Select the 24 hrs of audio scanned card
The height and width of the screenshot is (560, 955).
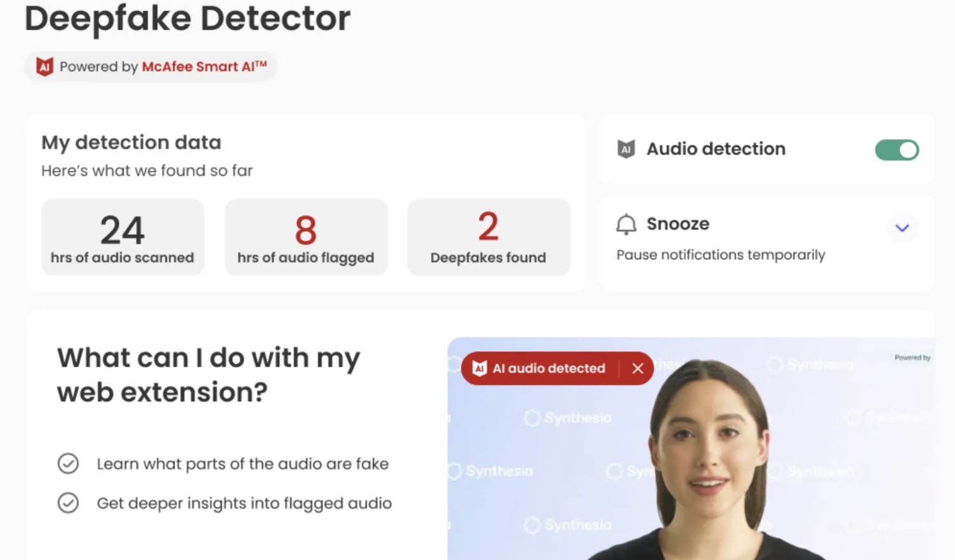[x=123, y=237]
